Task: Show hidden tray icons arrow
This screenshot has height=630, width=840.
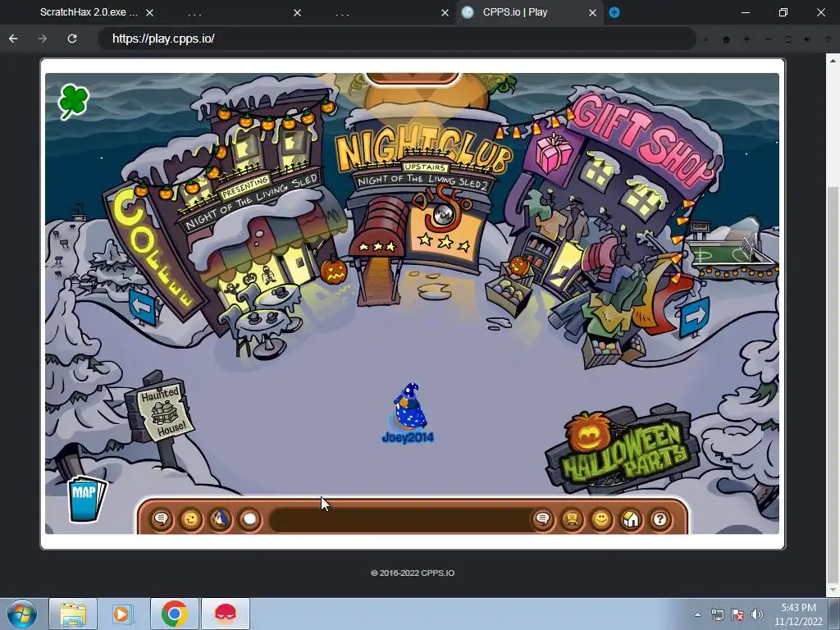Action: coord(697,614)
